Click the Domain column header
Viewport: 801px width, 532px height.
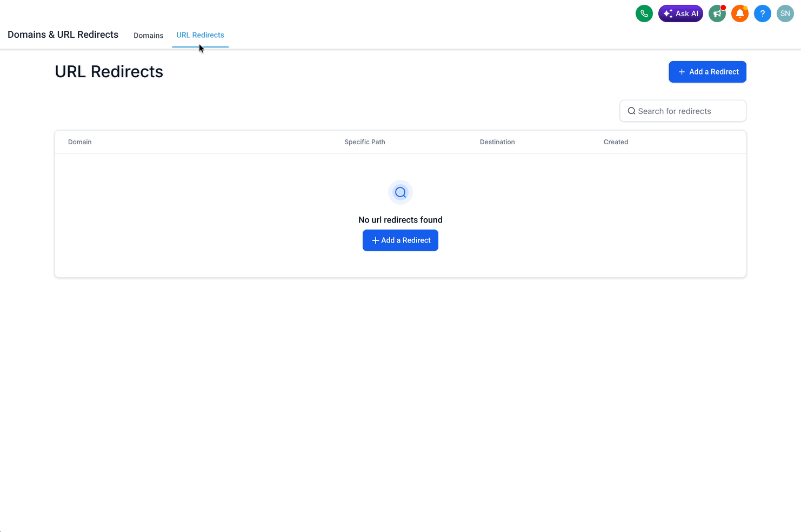click(80, 142)
